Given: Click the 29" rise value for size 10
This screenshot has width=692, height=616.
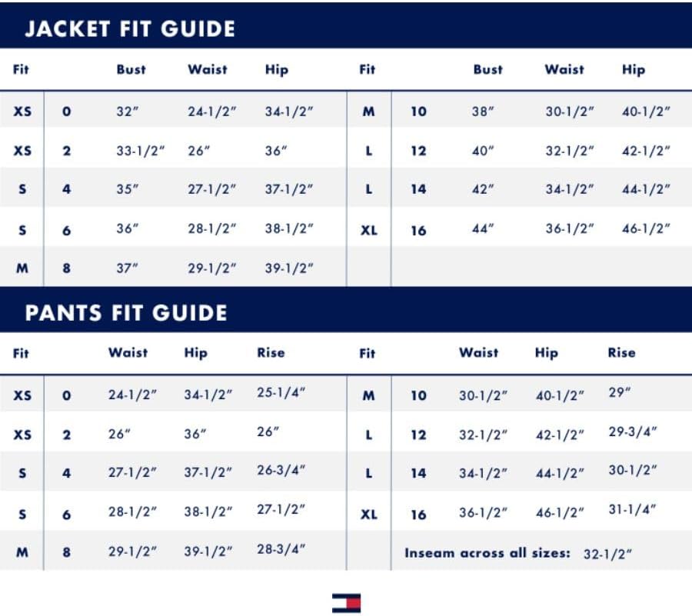Looking at the screenshot, I should coord(619,393).
